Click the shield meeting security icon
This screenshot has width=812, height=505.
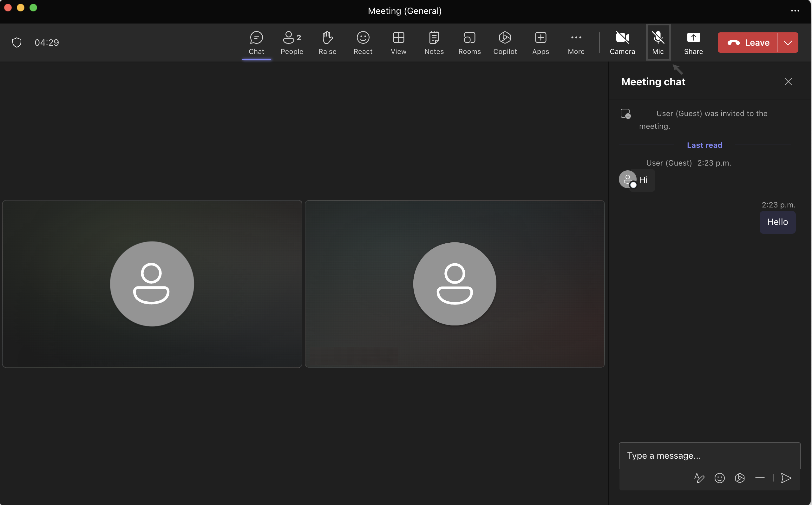pyautogui.click(x=17, y=43)
